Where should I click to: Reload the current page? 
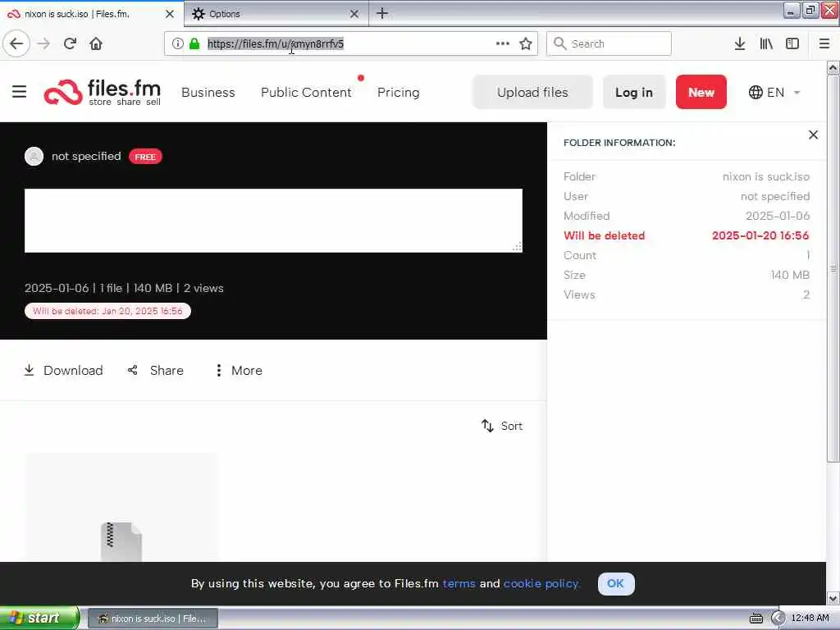click(70, 44)
